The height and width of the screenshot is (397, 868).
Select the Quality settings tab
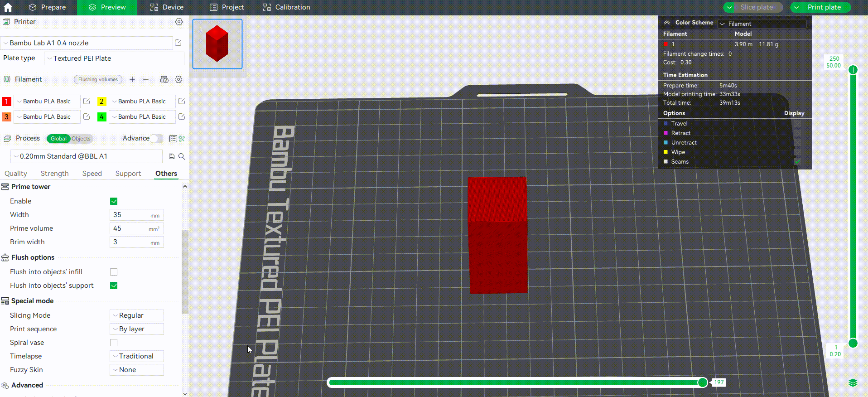(x=16, y=174)
